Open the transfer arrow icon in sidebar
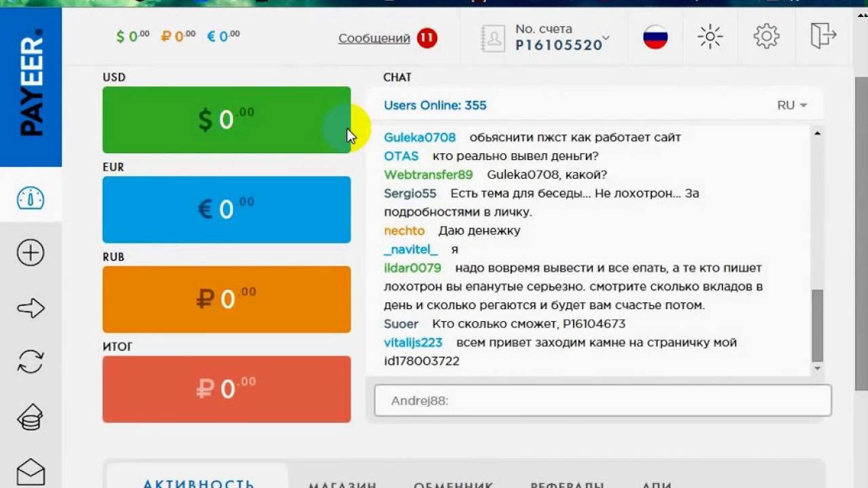The image size is (868, 488). click(x=31, y=309)
